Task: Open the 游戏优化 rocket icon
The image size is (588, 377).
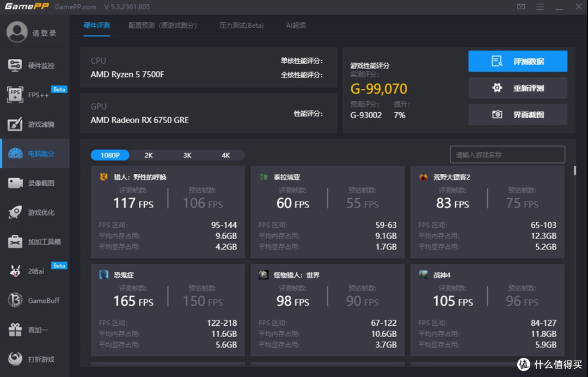Action: coord(15,212)
